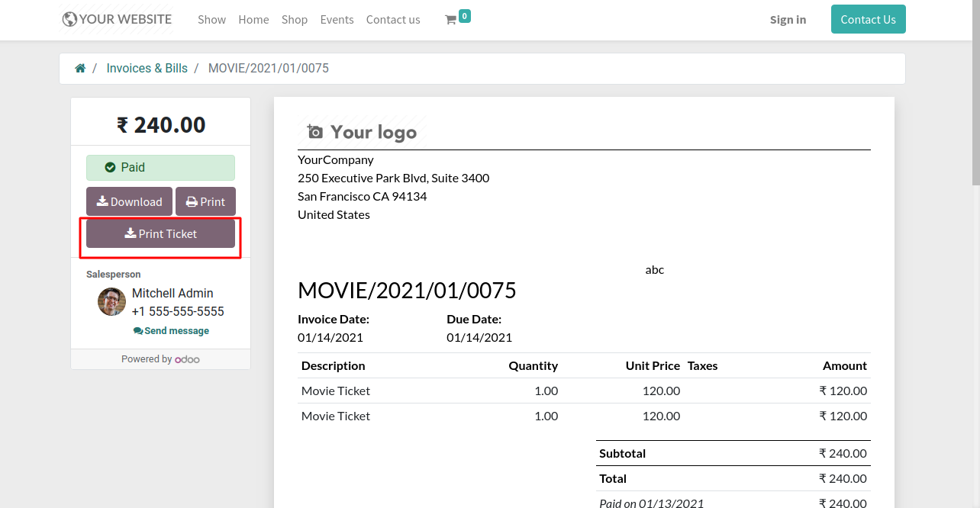
Task: Open the Show menu item
Action: click(x=211, y=20)
